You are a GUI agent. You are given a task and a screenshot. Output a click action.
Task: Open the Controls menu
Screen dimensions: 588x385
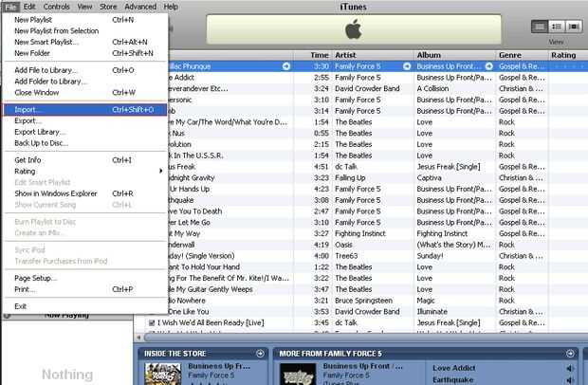point(56,7)
